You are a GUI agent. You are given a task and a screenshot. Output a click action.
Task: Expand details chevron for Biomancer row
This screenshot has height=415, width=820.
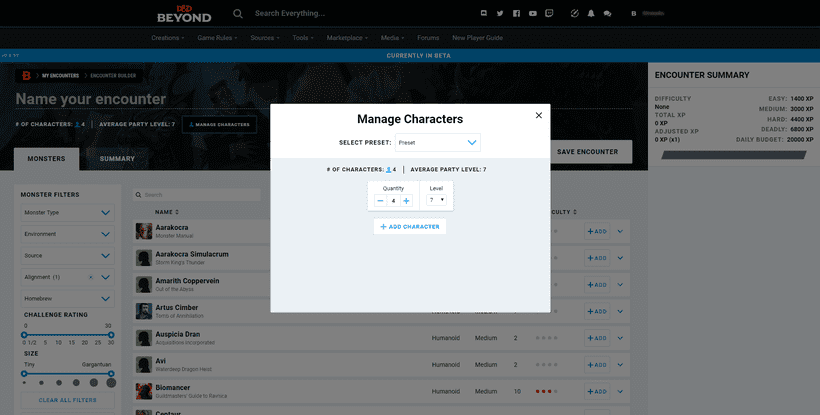tap(620, 391)
